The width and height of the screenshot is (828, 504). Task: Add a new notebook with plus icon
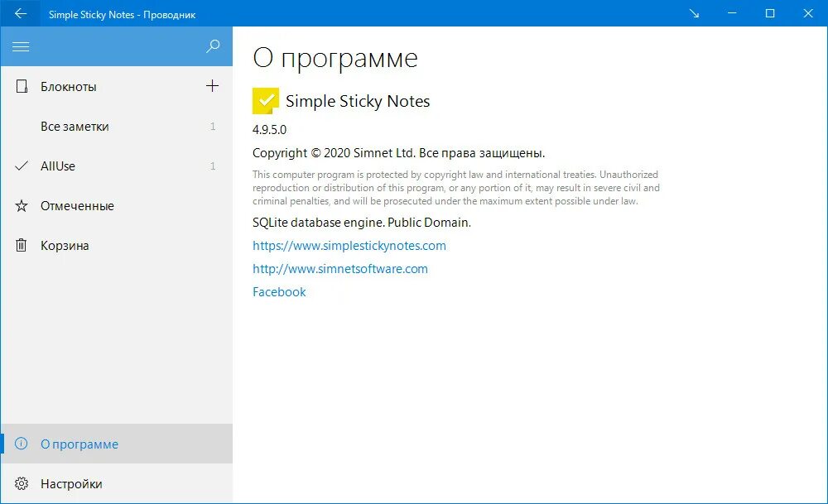click(212, 86)
